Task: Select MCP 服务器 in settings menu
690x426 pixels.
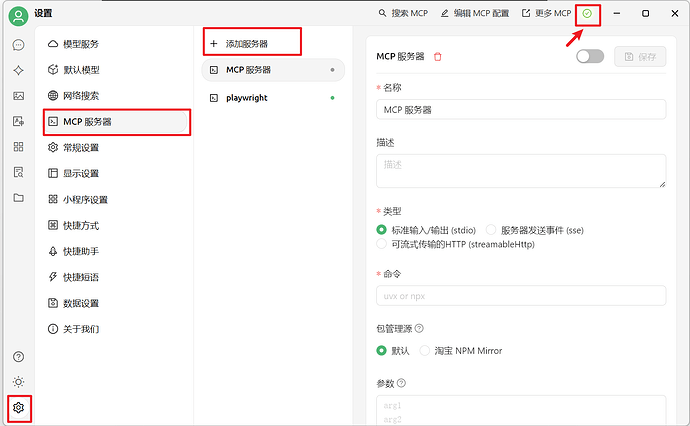Action: pyautogui.click(x=117, y=121)
